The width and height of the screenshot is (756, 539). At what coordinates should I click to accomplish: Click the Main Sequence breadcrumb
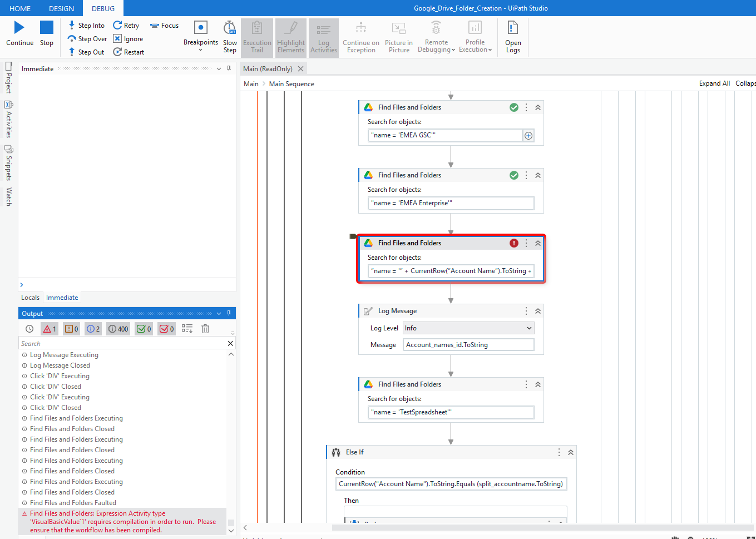291,84
